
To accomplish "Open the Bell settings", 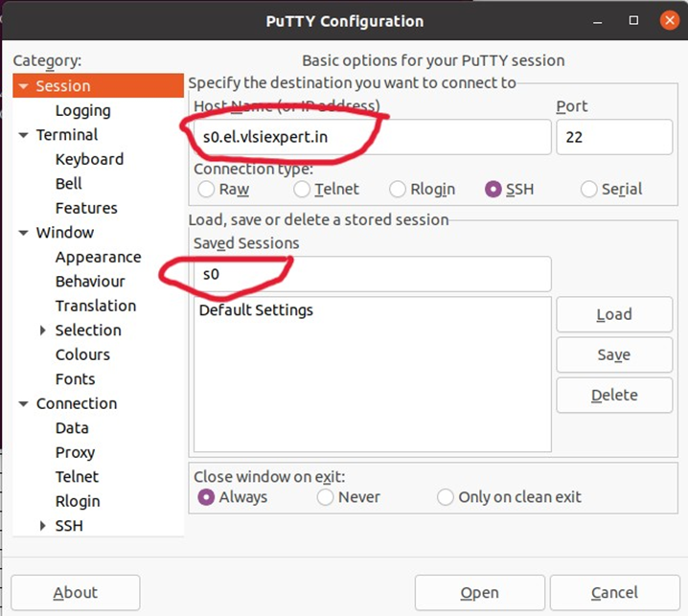I will (68, 183).
